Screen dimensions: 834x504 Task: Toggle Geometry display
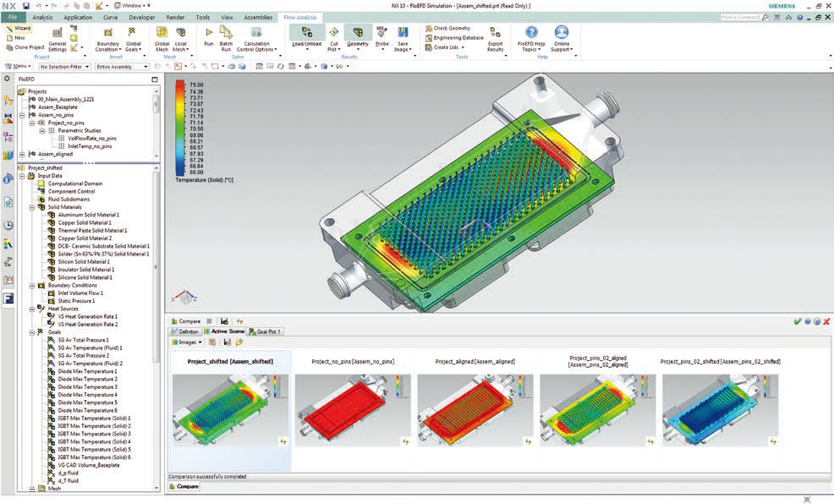point(358,37)
